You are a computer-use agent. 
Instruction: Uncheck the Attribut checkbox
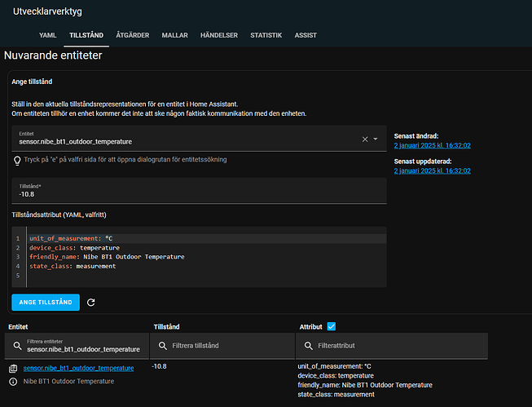coord(331,326)
